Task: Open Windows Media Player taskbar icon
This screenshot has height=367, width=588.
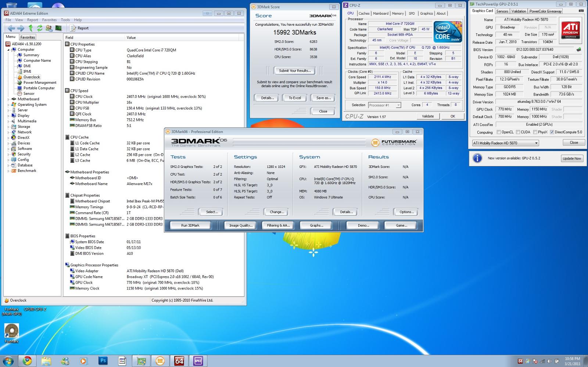Action: (84, 361)
